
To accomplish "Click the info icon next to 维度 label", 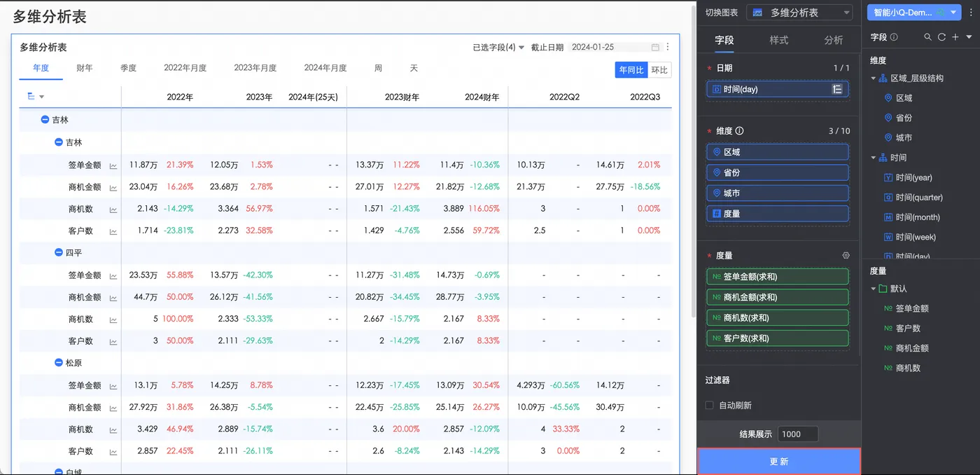I will pyautogui.click(x=740, y=131).
